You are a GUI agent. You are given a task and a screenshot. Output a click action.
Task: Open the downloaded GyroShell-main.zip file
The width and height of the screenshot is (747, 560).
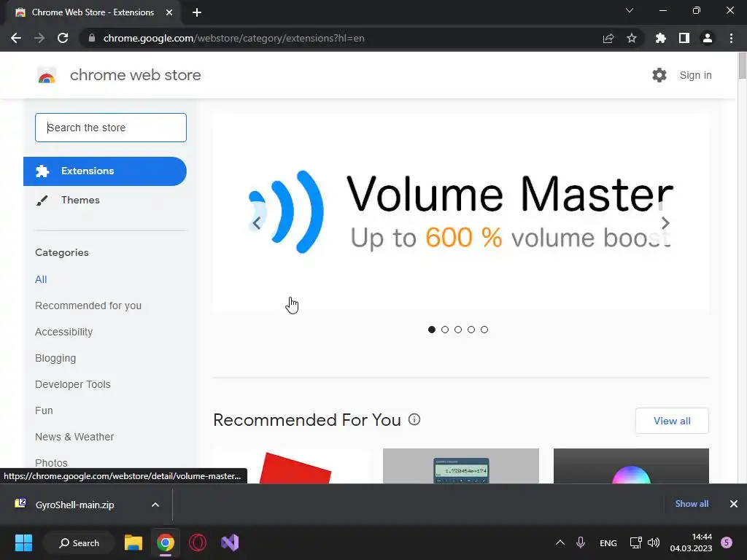coord(75,505)
